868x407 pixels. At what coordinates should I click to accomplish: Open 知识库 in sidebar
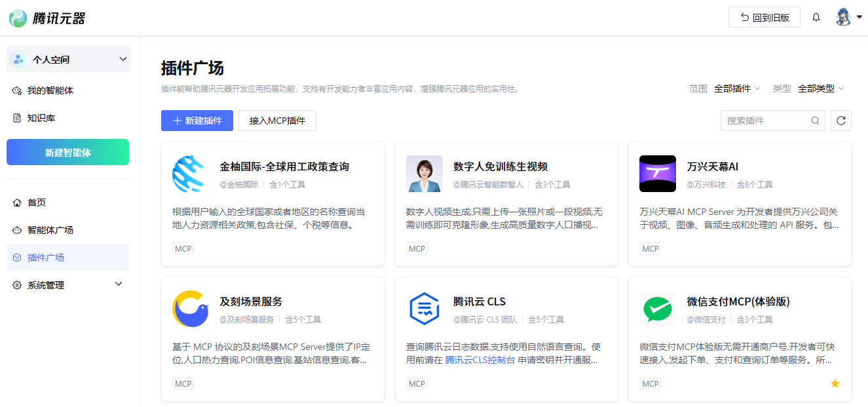[67, 118]
